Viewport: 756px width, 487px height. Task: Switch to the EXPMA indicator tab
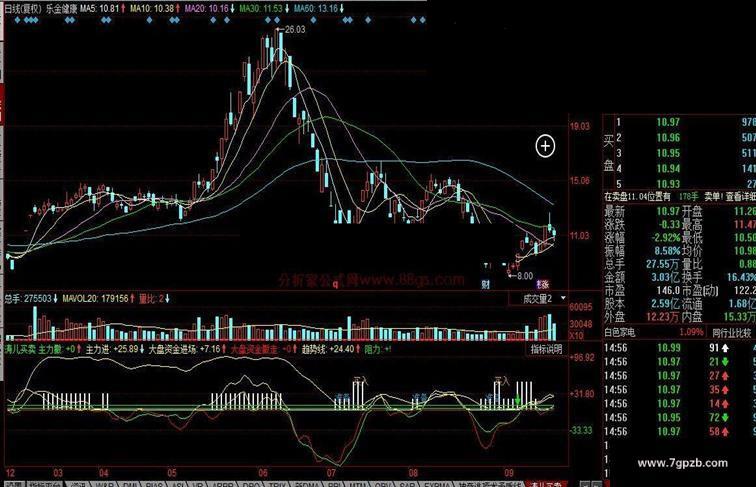438,484
